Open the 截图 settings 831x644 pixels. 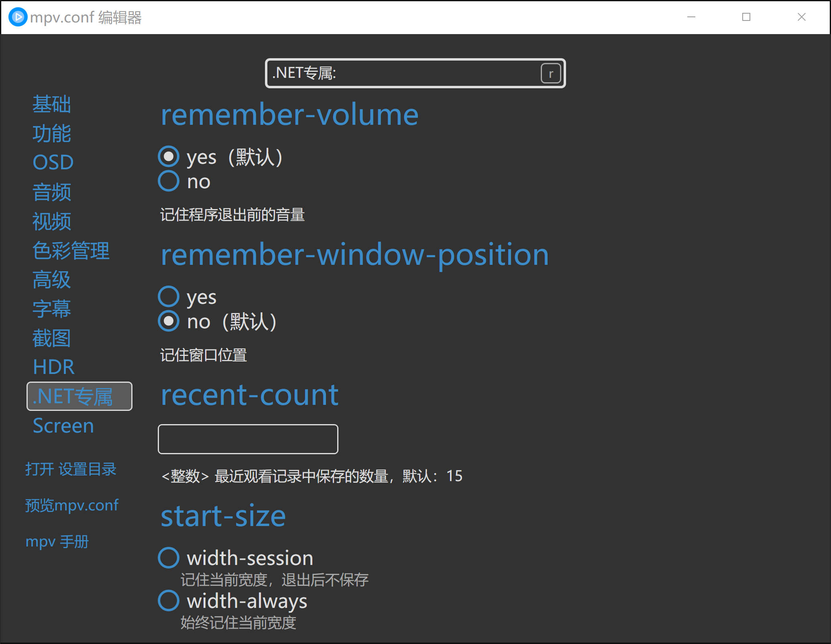pyautogui.click(x=51, y=338)
